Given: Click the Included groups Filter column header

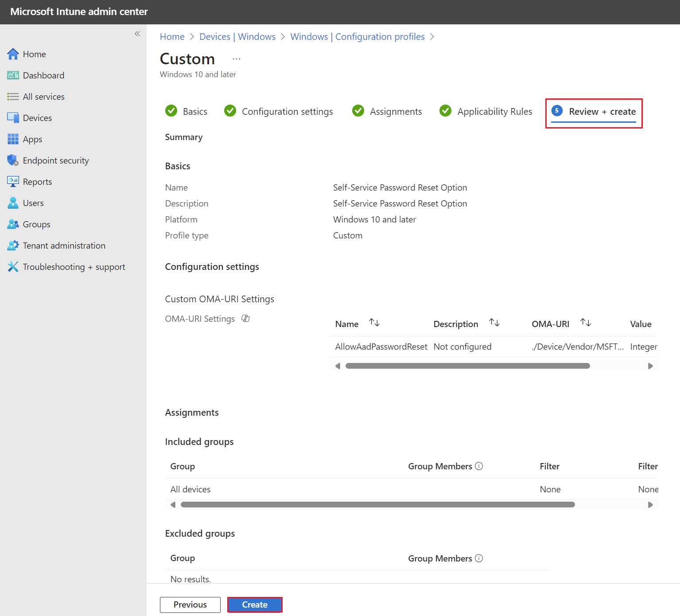Looking at the screenshot, I should 550,466.
